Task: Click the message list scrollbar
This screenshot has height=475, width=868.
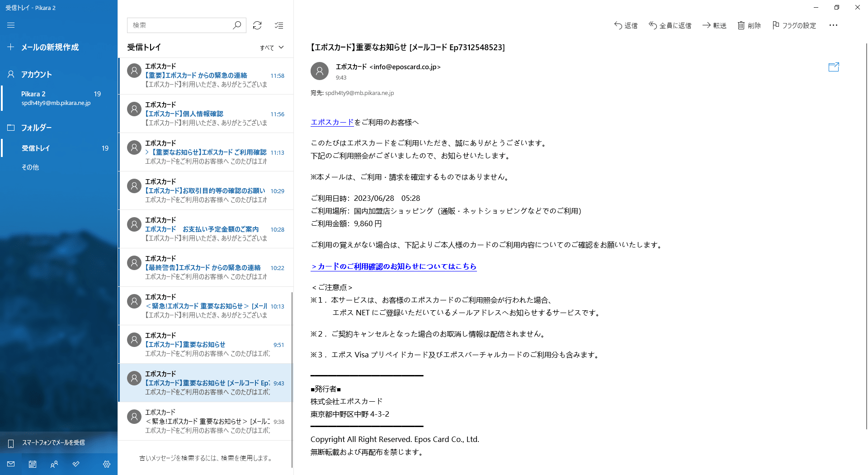Action: (x=292, y=379)
